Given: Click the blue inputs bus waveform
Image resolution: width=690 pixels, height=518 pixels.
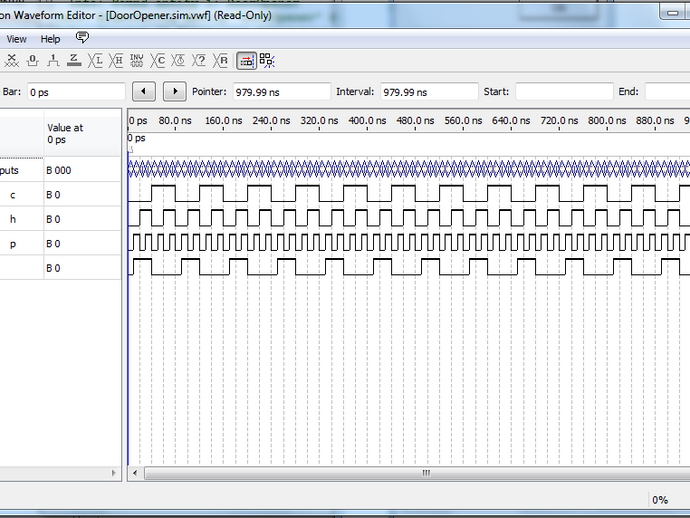Looking at the screenshot, I should click(x=409, y=169).
